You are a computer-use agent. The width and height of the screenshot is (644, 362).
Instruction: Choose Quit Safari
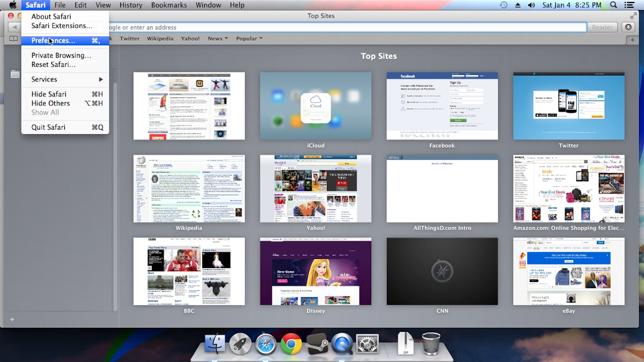(65, 127)
